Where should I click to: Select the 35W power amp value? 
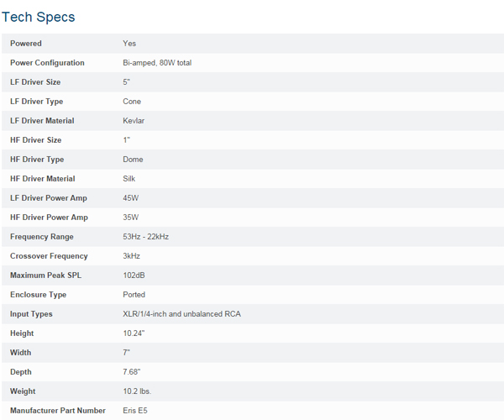pyautogui.click(x=131, y=218)
